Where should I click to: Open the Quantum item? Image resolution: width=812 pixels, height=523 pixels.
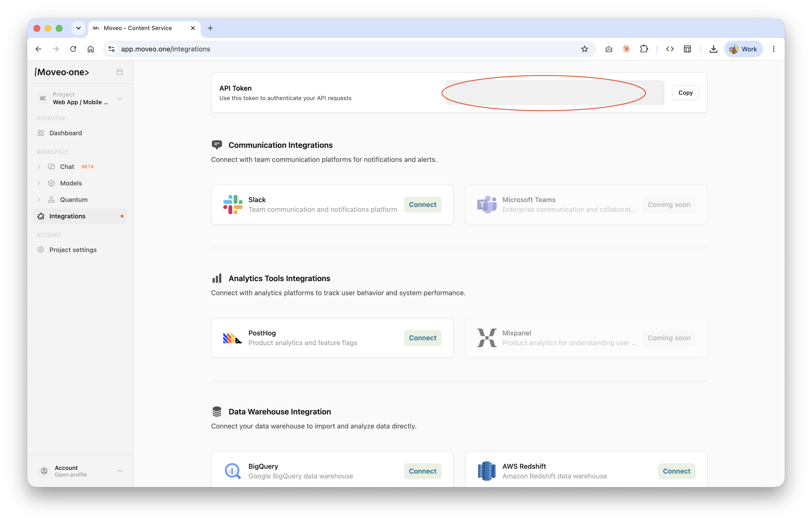pos(74,200)
